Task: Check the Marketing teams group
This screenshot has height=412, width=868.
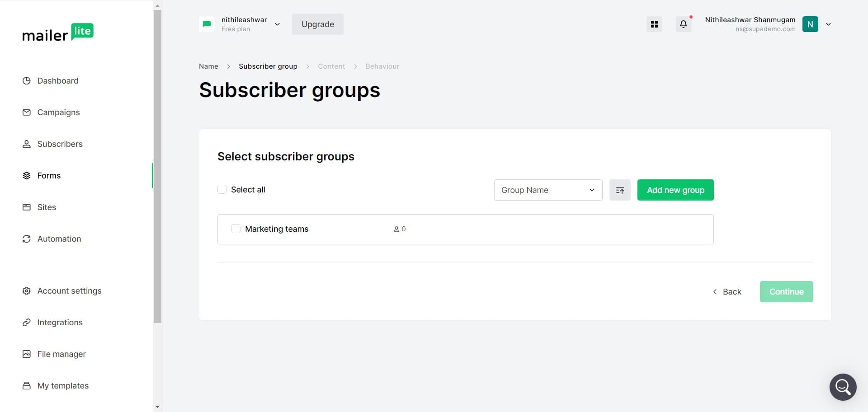Action: tap(236, 229)
